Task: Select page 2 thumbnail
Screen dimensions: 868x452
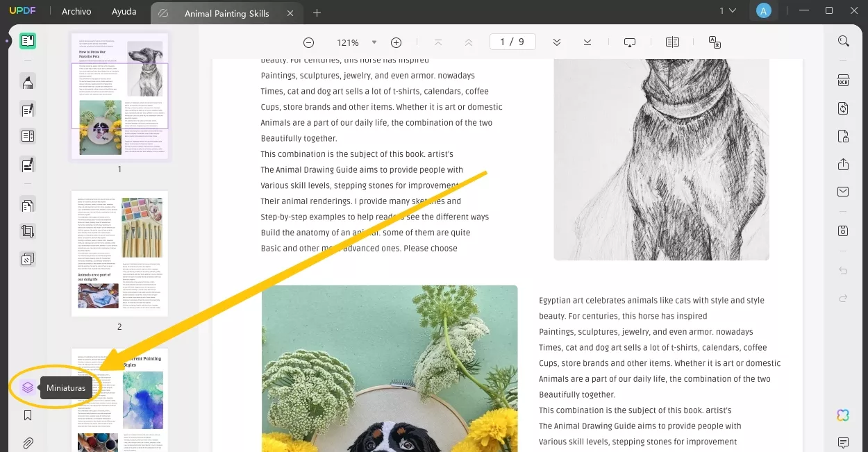Action: [119, 254]
